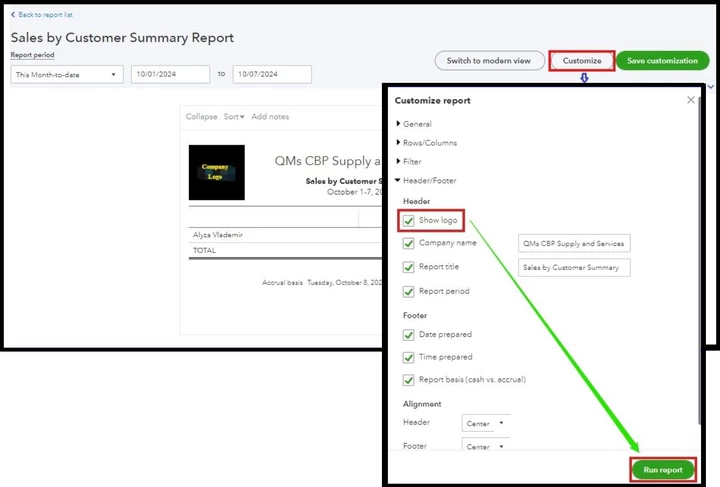This screenshot has height=487, width=720.
Task: Open the Header alignment dropdown
Action: (x=486, y=423)
